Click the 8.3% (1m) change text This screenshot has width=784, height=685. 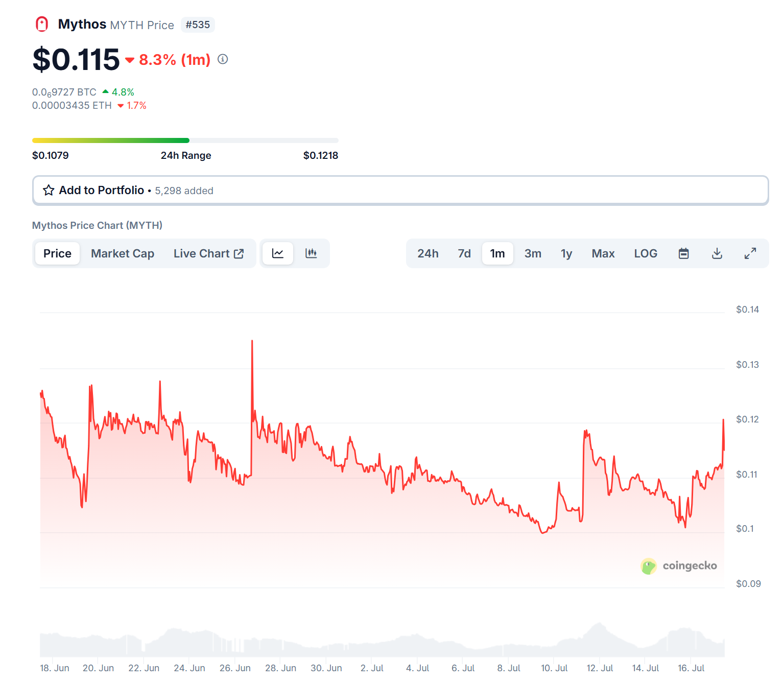(175, 60)
